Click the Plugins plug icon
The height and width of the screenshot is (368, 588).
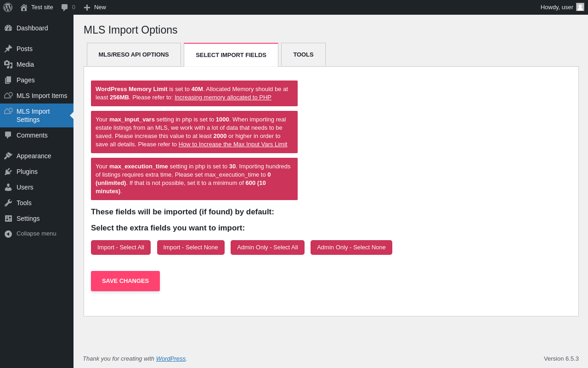tap(8, 172)
